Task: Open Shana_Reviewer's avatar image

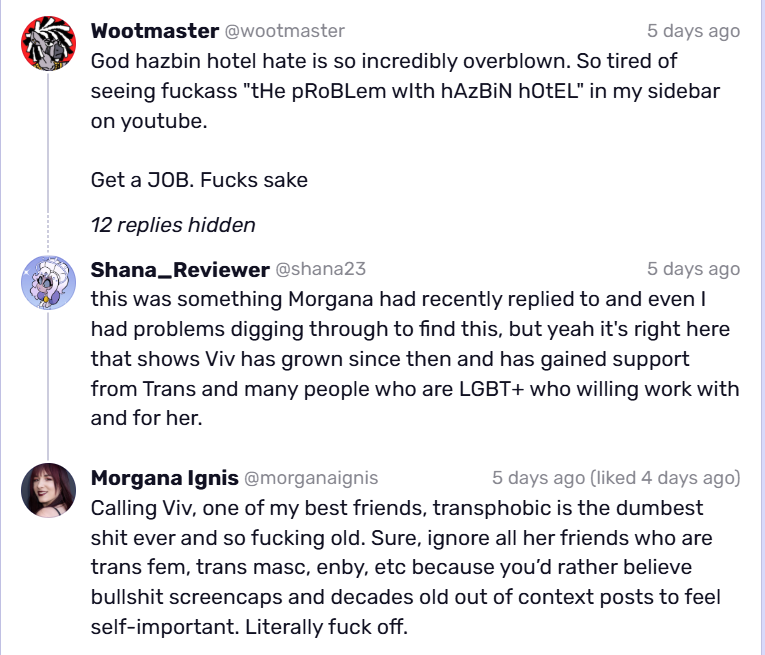Action: coord(48,282)
